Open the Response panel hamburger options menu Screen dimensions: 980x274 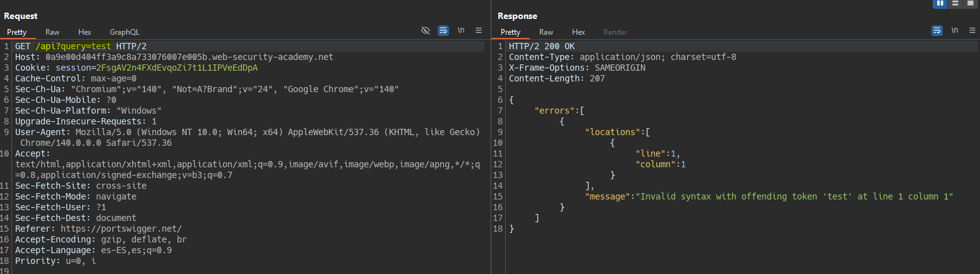pos(972,30)
